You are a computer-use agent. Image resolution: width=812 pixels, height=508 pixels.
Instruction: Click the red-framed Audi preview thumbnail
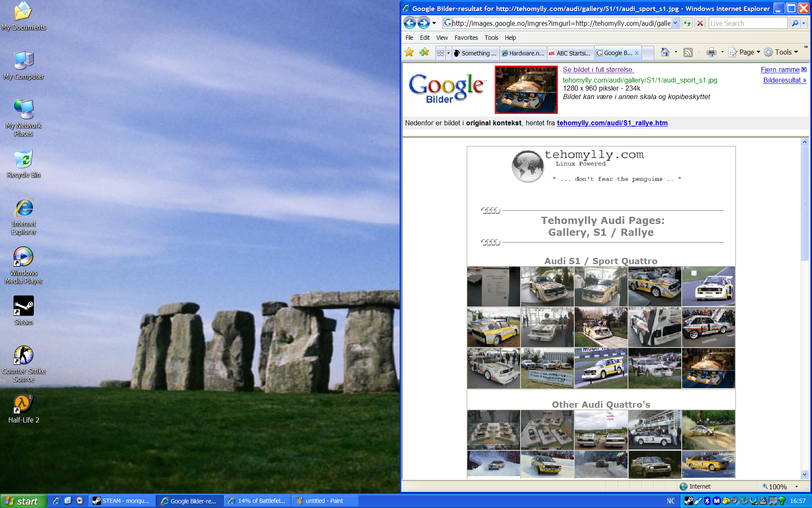pyautogui.click(x=526, y=90)
